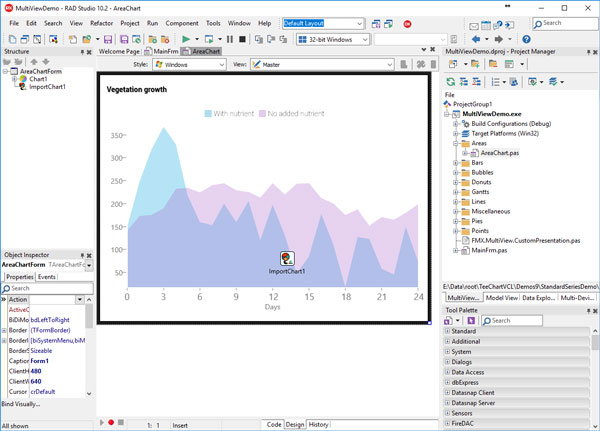Open the 32-bit Windows platform dropdown

tap(332, 40)
